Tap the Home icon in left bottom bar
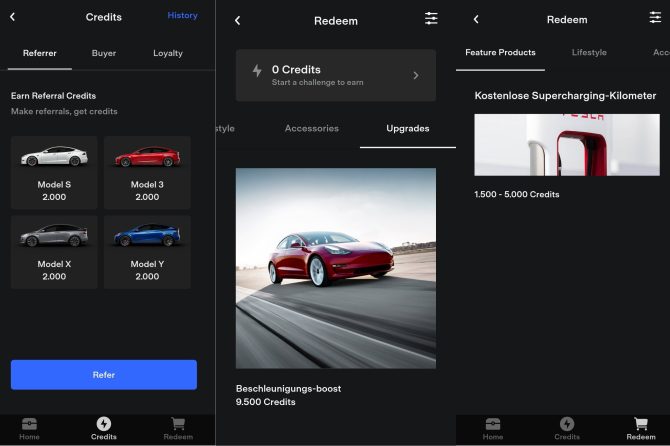This screenshot has width=670, height=446. 29,428
